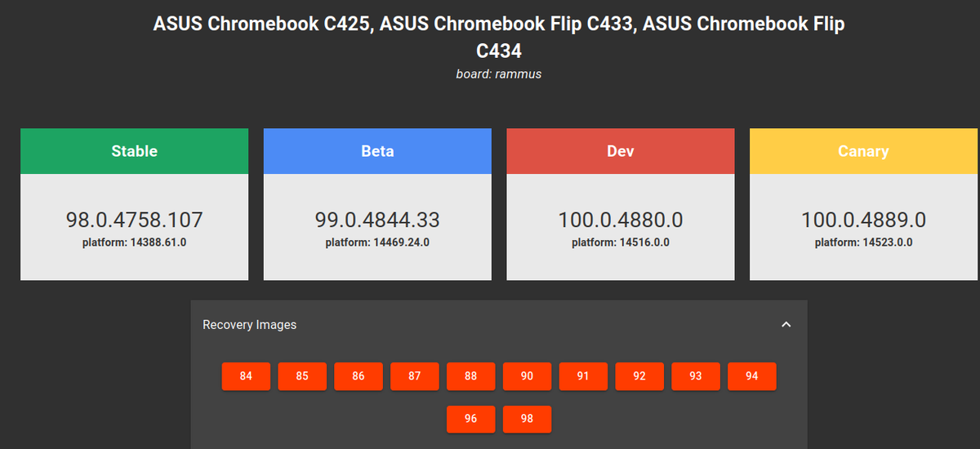Click the recovery image 86 button

click(x=359, y=376)
